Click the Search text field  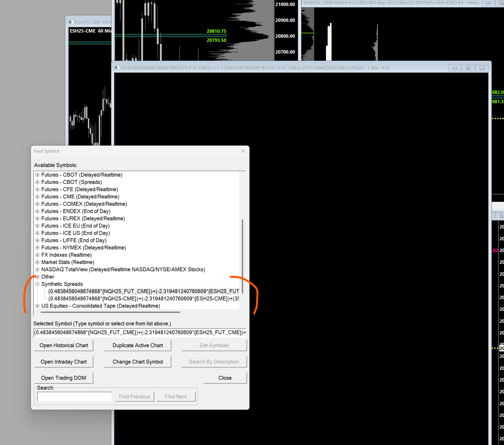(75, 397)
